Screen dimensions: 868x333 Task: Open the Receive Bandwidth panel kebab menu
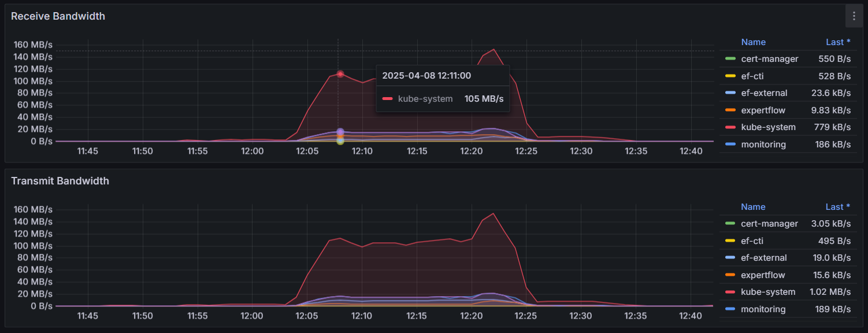click(854, 16)
